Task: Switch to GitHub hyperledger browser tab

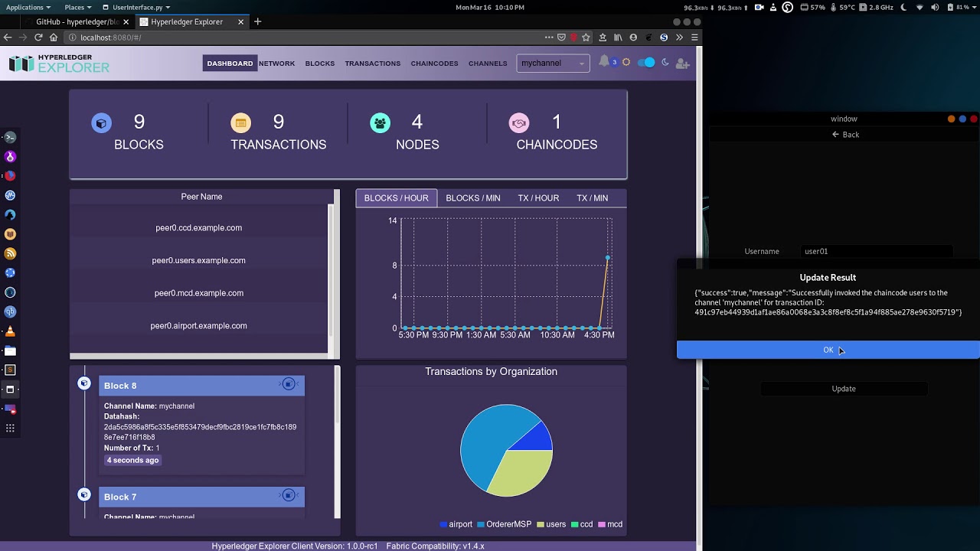Action: (77, 21)
